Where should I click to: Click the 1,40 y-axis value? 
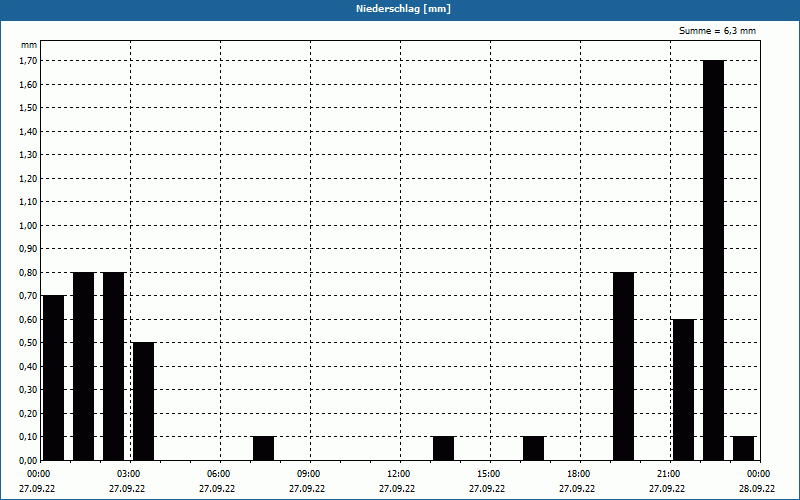28,131
